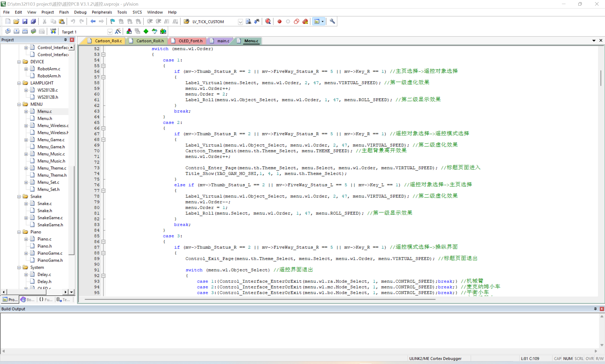This screenshot has width=605, height=364.
Task: Navigate backwards with the blue arrow
Action: coord(93,22)
